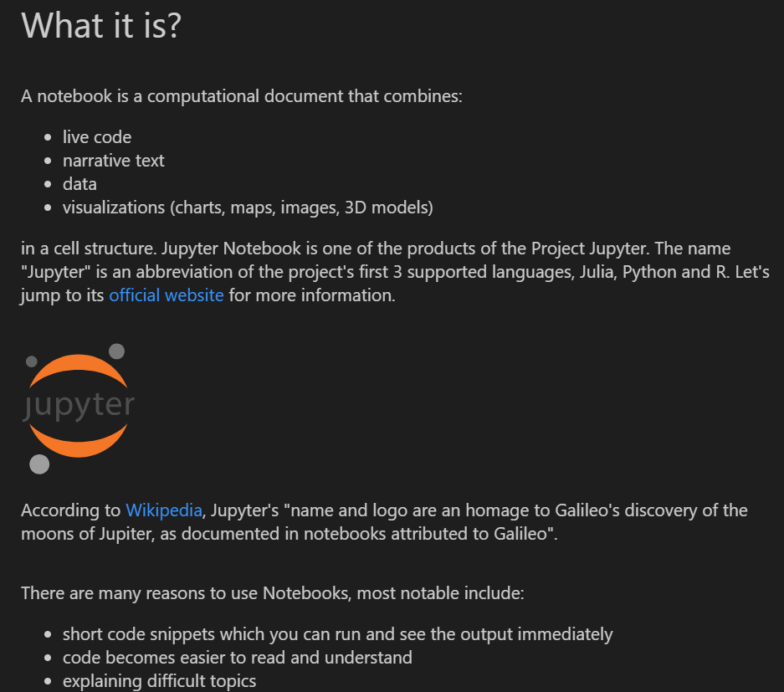Click the 'There are many reasons' sentence

click(273, 593)
